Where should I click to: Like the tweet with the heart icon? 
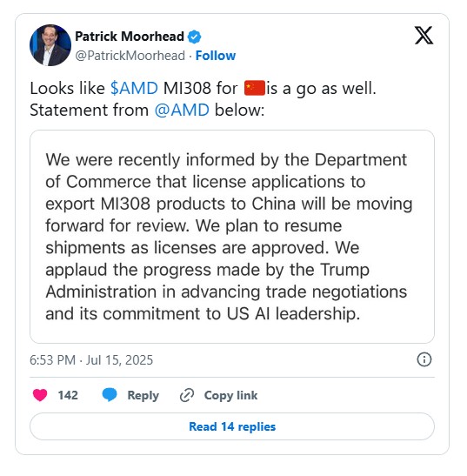[40, 395]
